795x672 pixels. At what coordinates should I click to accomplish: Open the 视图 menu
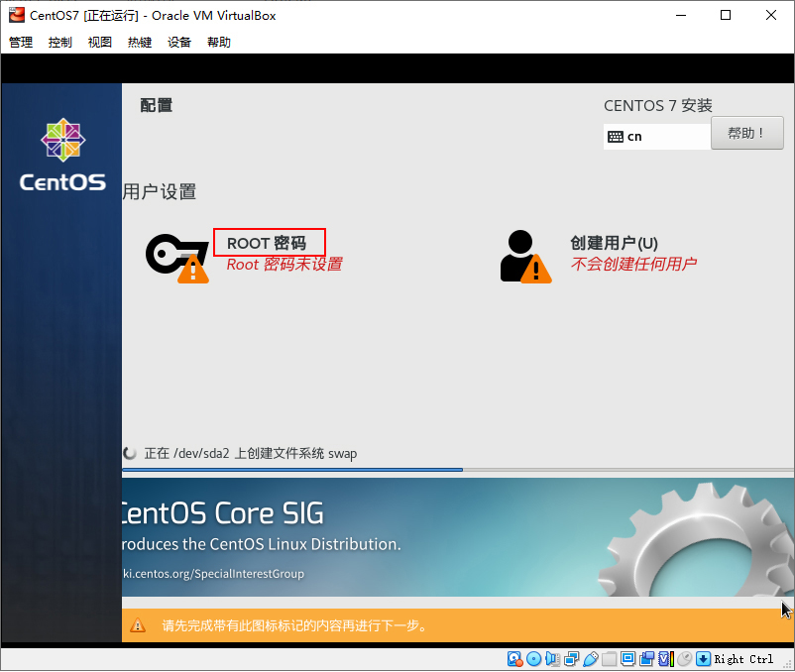99,42
